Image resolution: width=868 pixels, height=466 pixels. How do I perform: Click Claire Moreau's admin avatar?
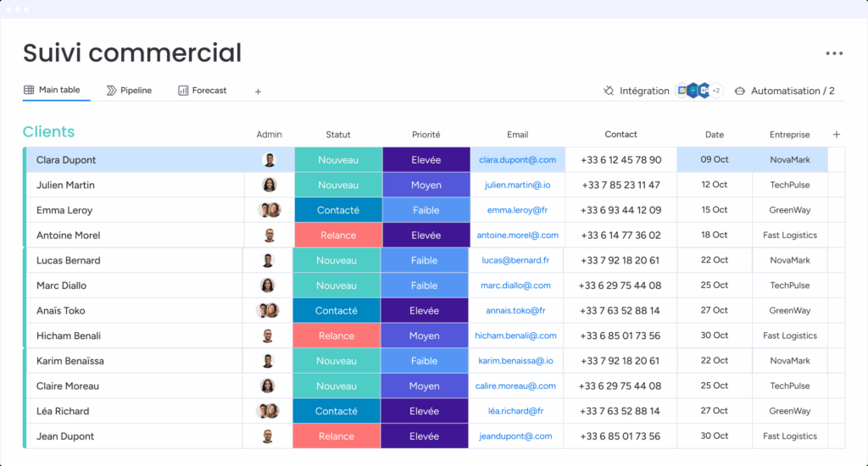coord(267,386)
